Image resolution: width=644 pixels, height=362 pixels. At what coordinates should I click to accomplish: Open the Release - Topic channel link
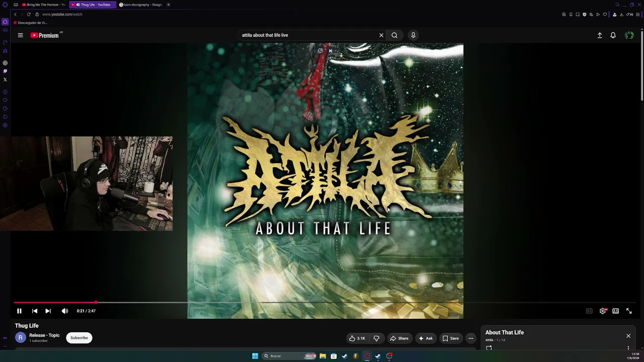[44, 335]
